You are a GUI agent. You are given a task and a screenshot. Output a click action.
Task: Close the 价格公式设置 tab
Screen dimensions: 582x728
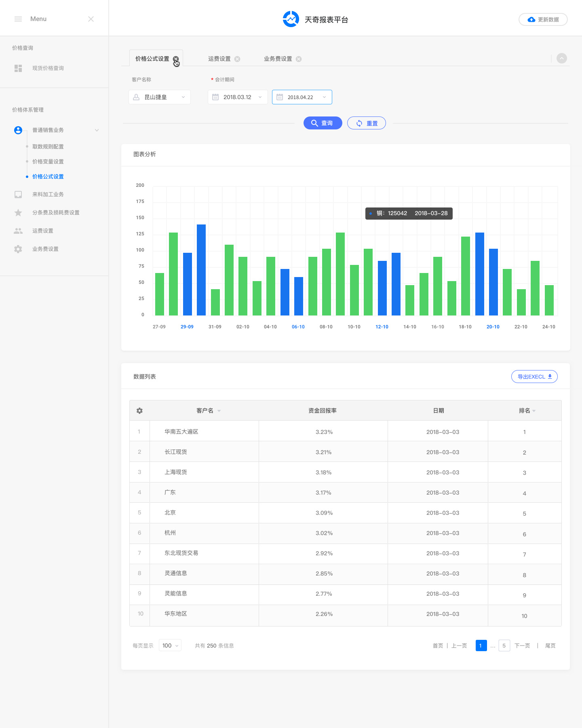tap(176, 59)
